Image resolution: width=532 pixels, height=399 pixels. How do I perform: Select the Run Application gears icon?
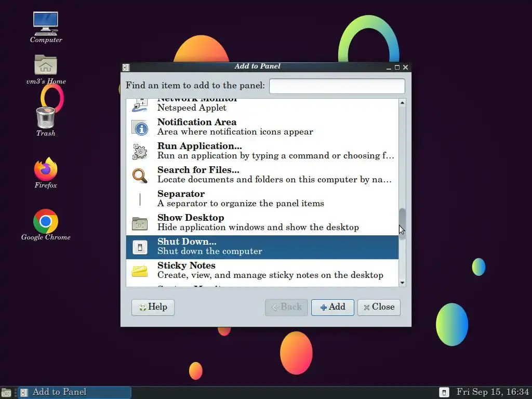click(x=140, y=152)
